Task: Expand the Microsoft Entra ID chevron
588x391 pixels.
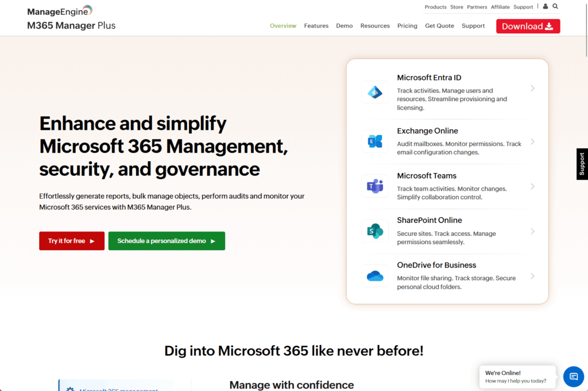Action: [532, 88]
